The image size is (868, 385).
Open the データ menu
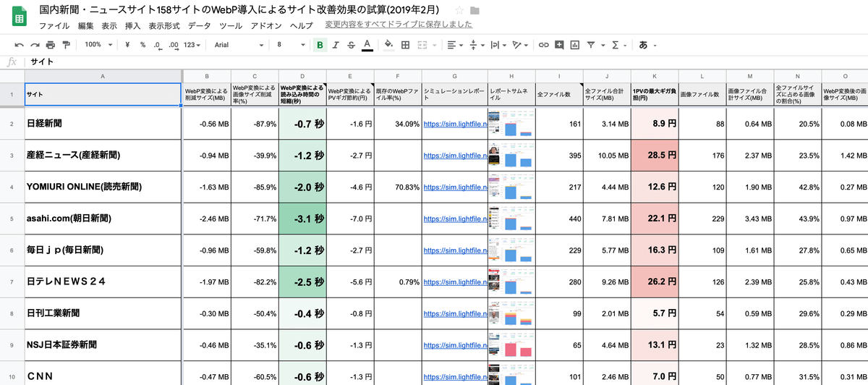pyautogui.click(x=200, y=25)
